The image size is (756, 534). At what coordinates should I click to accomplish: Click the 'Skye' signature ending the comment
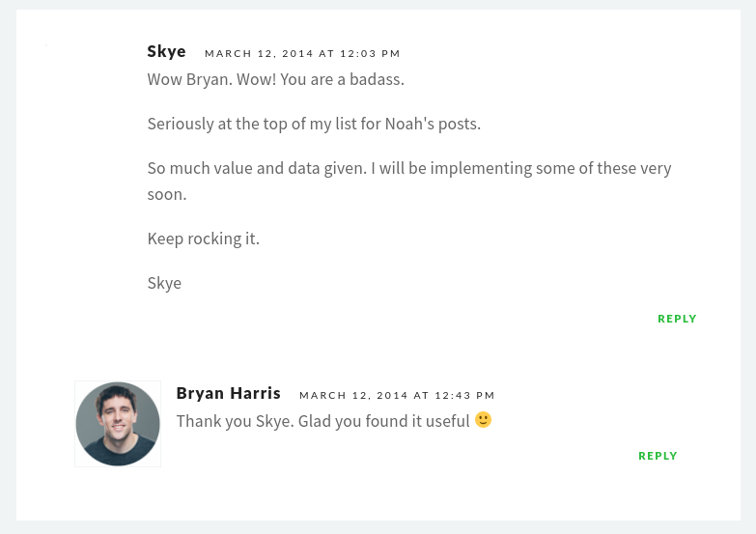[164, 283]
